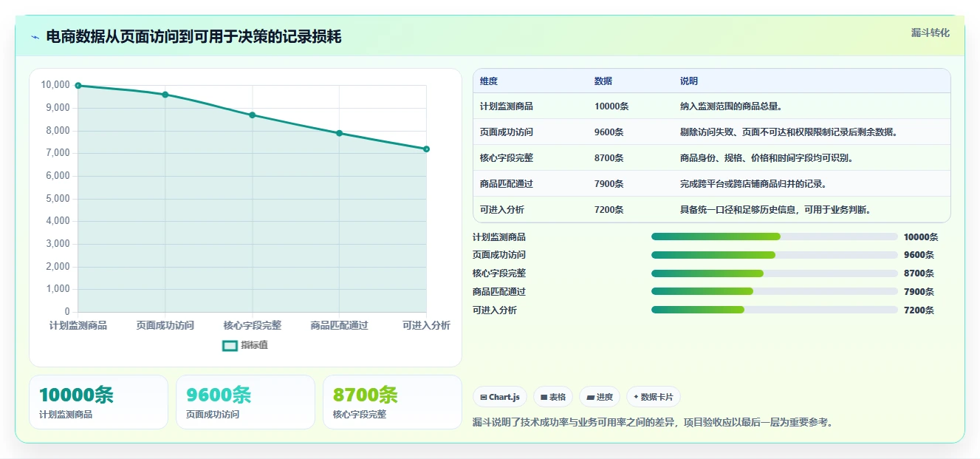Viewport: 980px width, 459px height.
Task: Click the 10,000 y-axis label
Action: [55, 85]
